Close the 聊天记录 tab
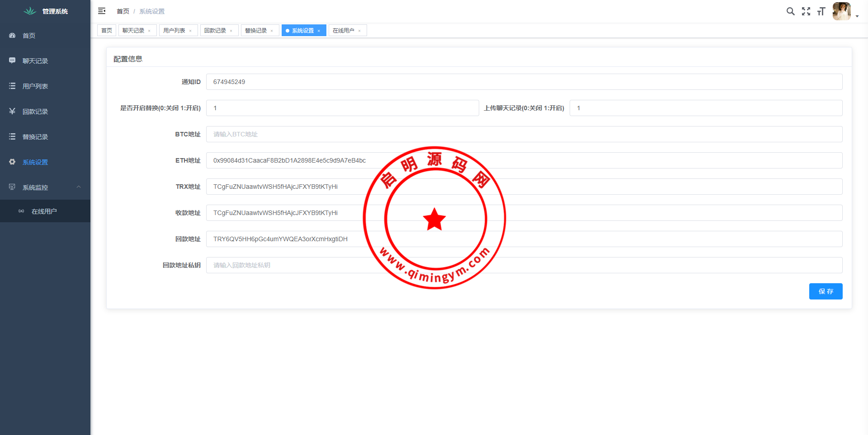The height and width of the screenshot is (435, 868). pos(149,31)
